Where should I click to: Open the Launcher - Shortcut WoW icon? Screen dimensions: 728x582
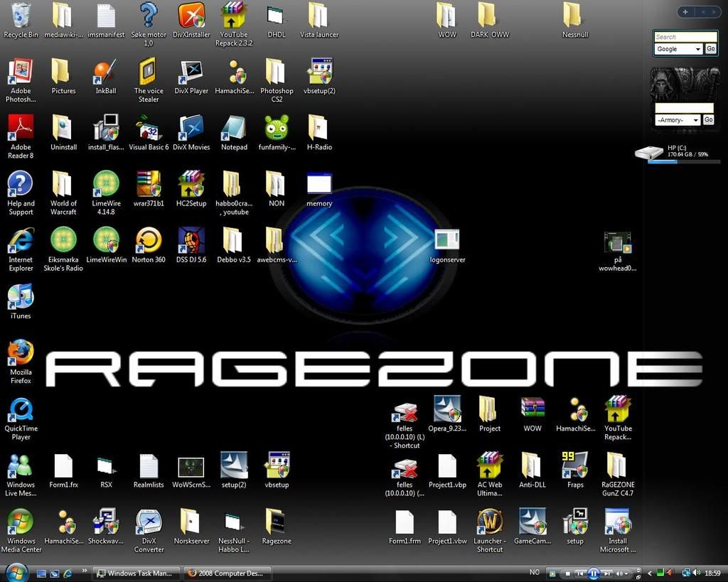pos(490,522)
